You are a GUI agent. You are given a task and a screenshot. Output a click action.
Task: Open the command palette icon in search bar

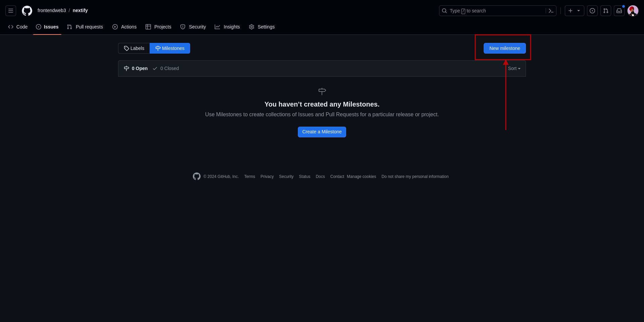[551, 11]
